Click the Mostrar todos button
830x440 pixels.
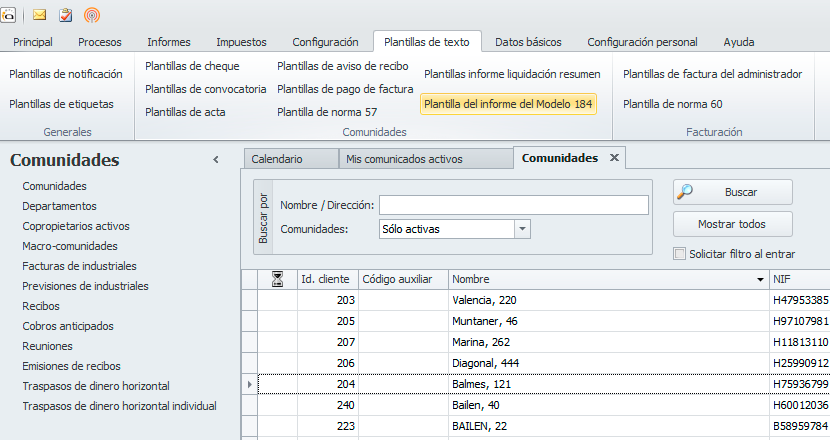[733, 223]
